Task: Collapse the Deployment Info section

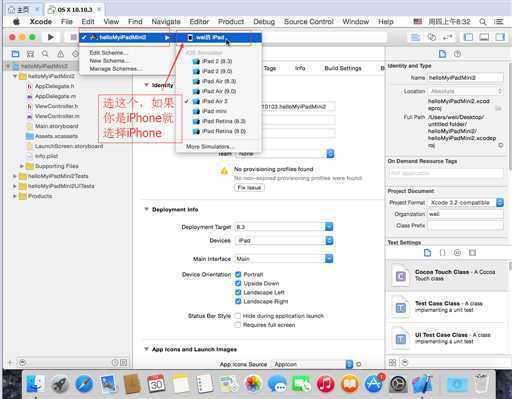Action: [146, 209]
